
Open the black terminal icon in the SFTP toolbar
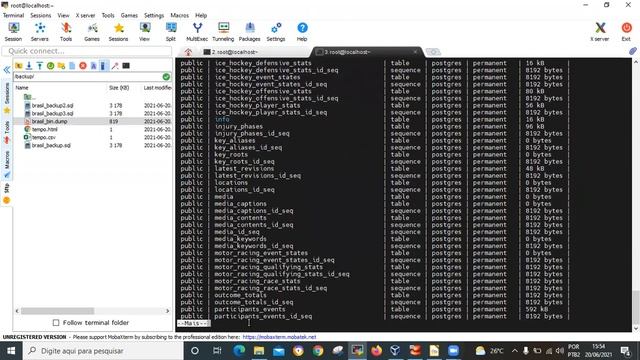pyautogui.click(x=126, y=66)
